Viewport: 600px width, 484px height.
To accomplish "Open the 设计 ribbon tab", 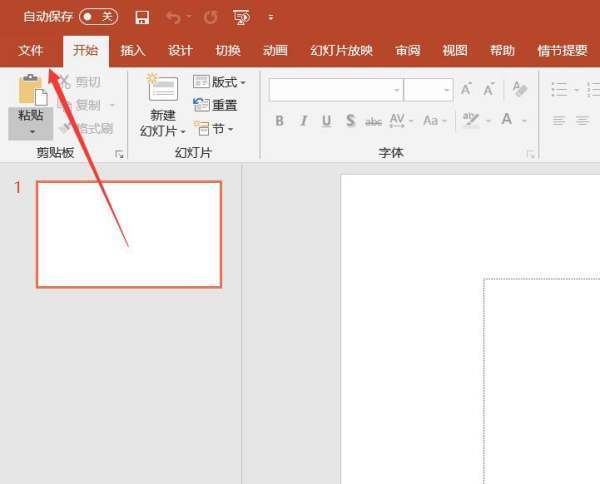I will pos(180,51).
